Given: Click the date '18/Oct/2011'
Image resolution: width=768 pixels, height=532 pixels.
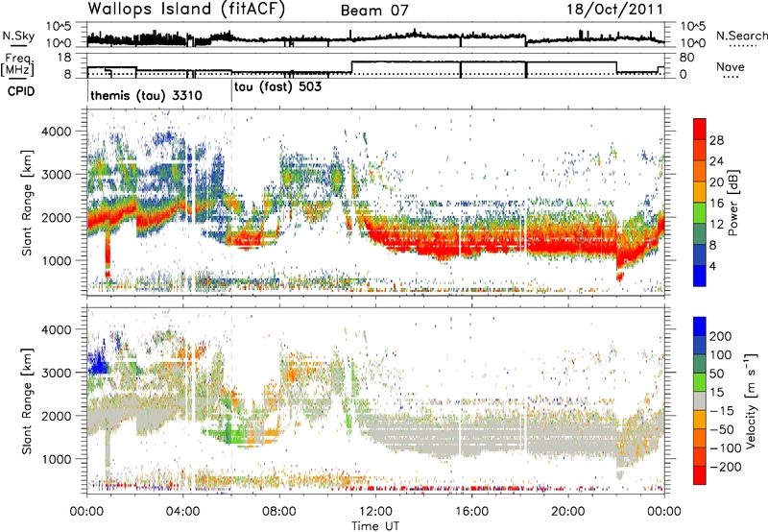Looking at the screenshot, I should (615, 10).
